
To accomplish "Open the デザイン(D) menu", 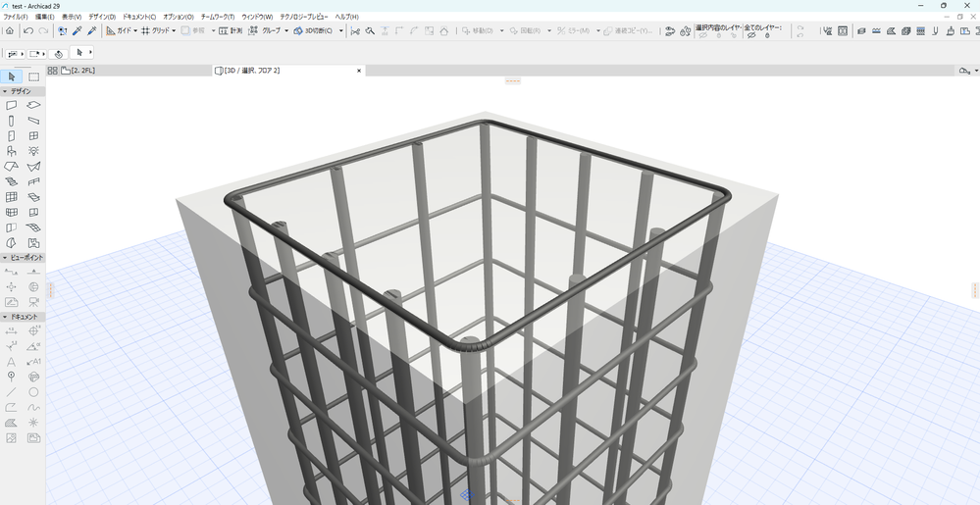I will (x=102, y=17).
